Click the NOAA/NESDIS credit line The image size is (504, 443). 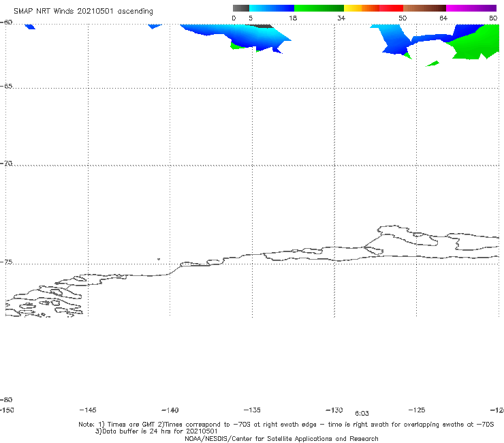tap(281, 438)
